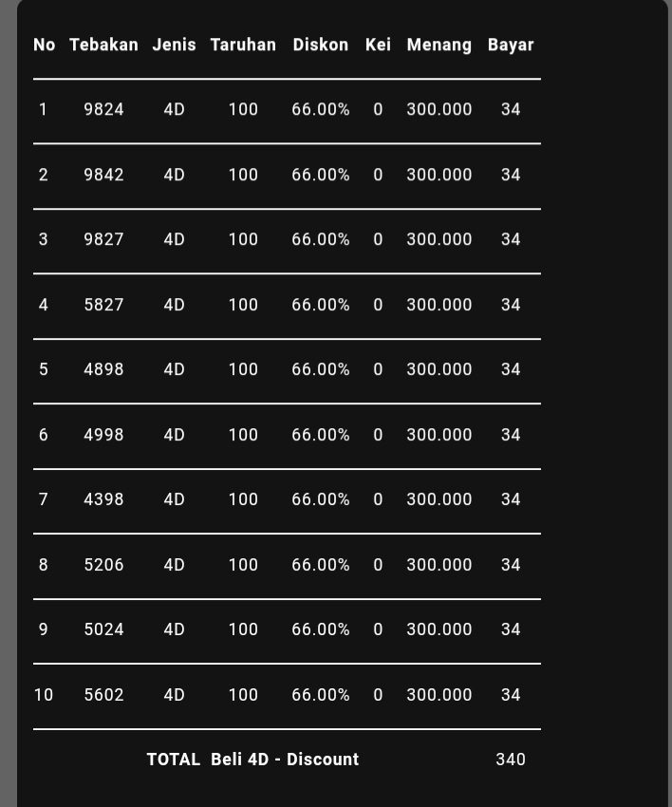Click the Tebakan entry 5024
Screen dimensions: 672x807
(x=103, y=629)
